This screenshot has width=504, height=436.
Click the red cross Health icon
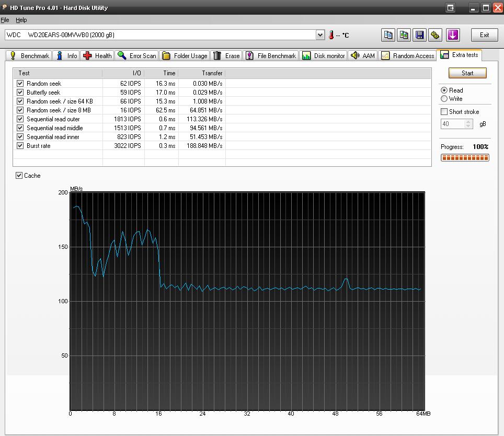87,55
